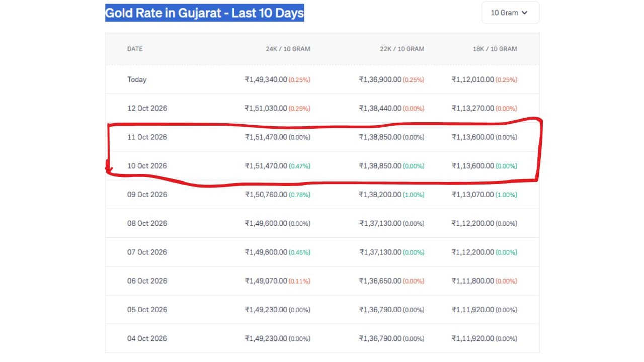This screenshot has width=644, height=362.
Task: Select the 12 Oct 2026 date cell
Action: pyautogui.click(x=147, y=108)
